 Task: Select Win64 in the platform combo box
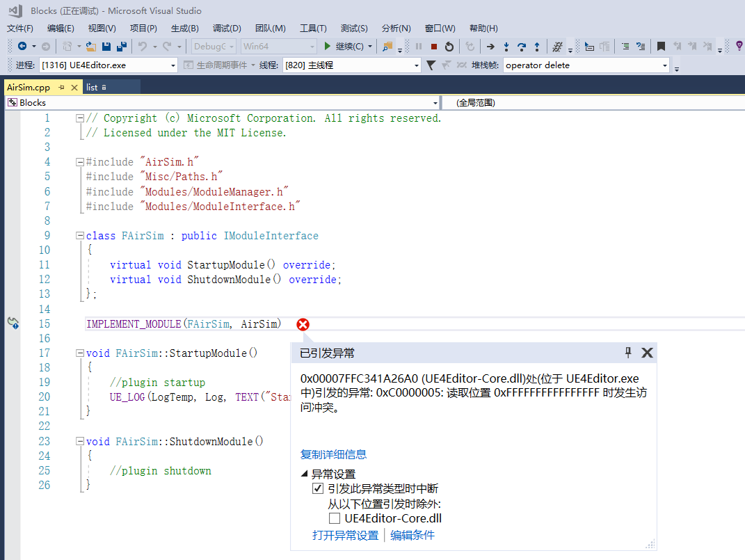coord(278,46)
